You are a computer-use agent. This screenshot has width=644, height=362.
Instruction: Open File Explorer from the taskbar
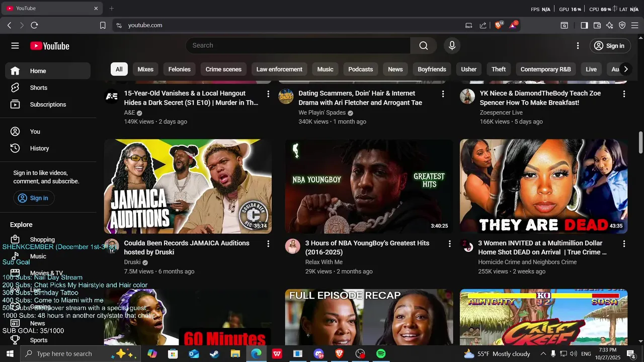click(235, 354)
